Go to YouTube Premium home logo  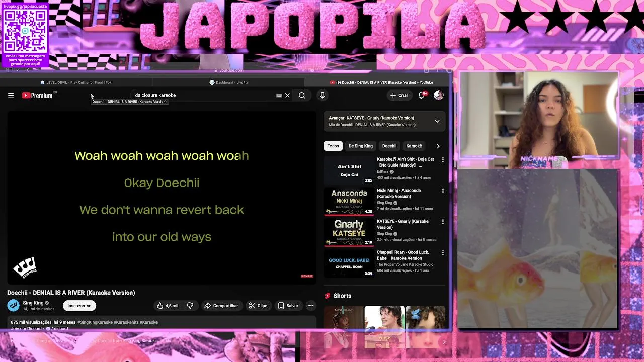[x=37, y=95]
